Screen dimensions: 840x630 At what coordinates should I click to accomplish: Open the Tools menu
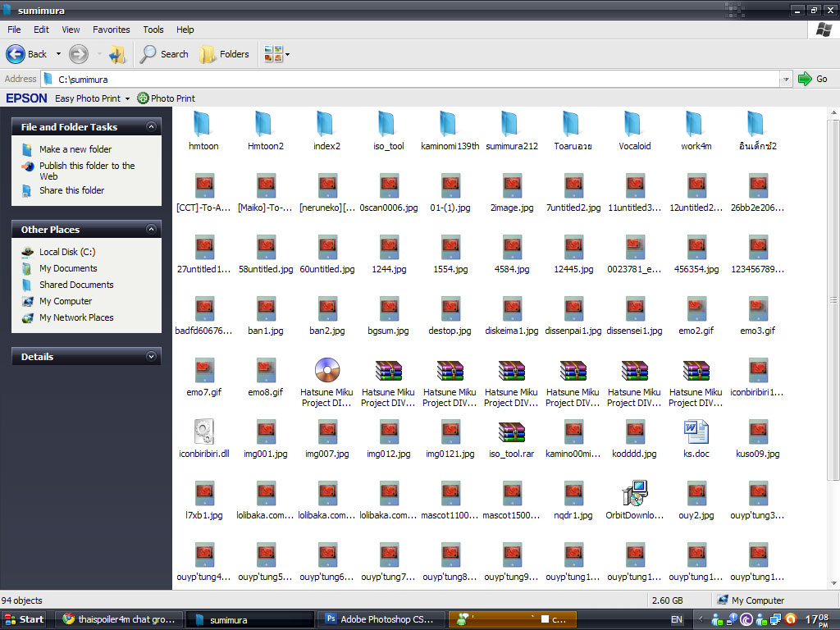(153, 30)
